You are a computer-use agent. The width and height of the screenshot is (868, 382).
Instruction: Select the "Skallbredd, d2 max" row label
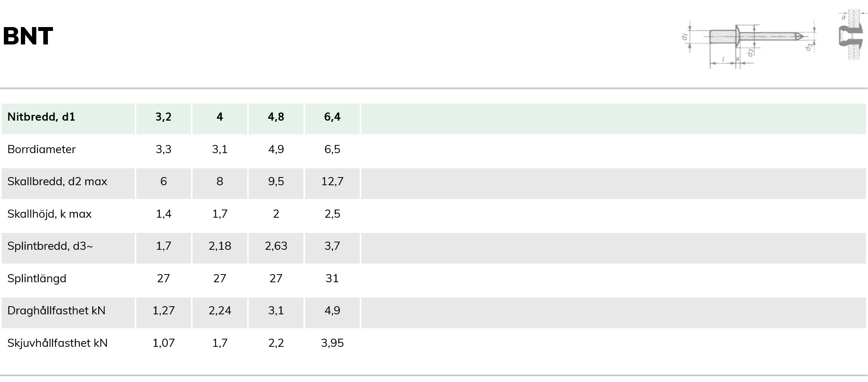pos(57,181)
